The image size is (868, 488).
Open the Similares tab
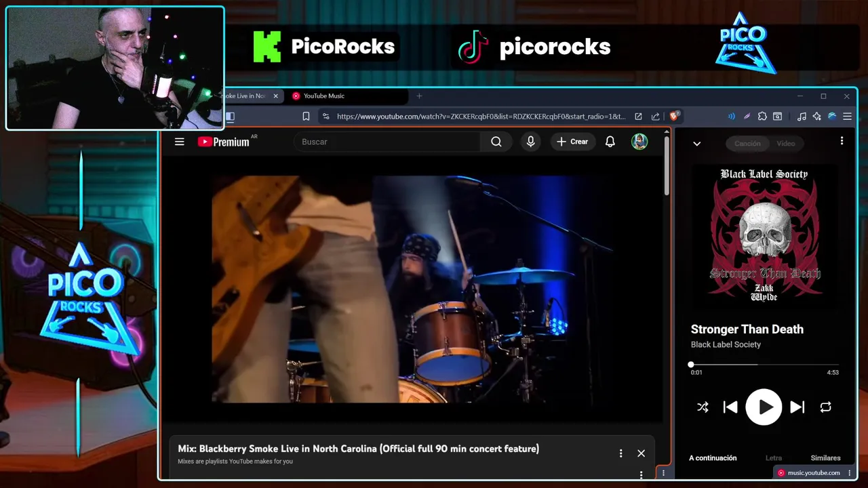click(x=825, y=458)
